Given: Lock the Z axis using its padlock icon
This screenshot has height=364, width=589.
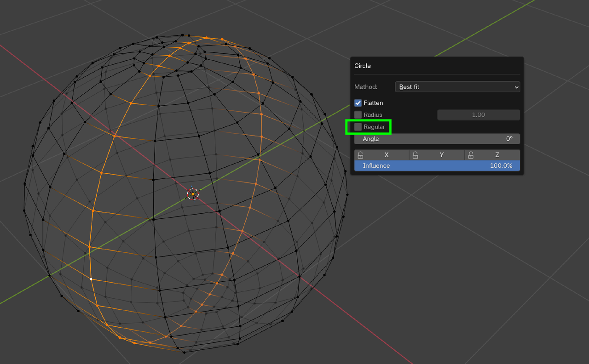Looking at the screenshot, I should point(471,155).
